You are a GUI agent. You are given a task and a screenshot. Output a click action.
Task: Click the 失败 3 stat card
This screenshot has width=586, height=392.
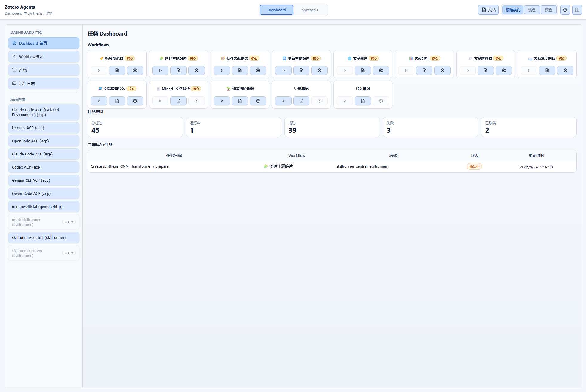coord(430,127)
